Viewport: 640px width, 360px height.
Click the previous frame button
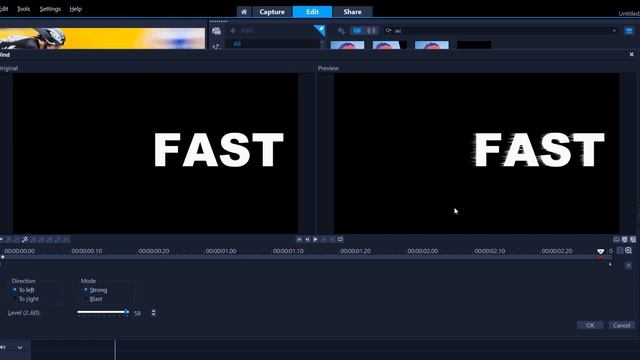[307, 240]
